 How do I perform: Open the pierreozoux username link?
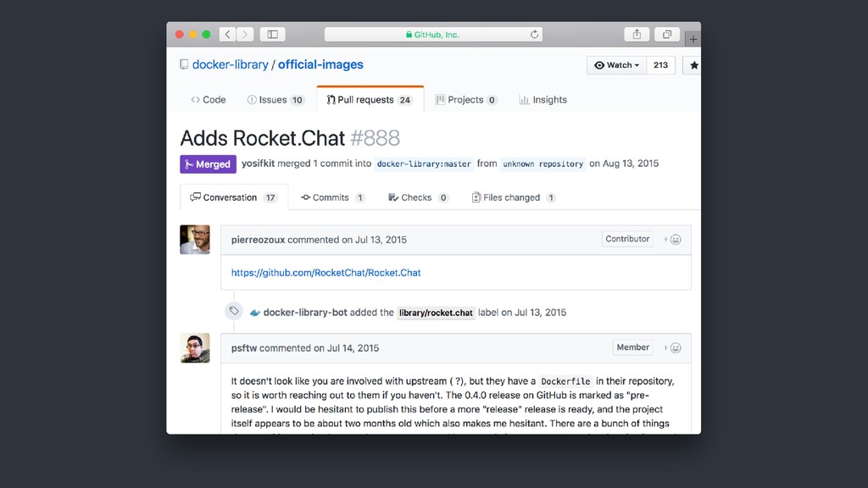(x=258, y=240)
